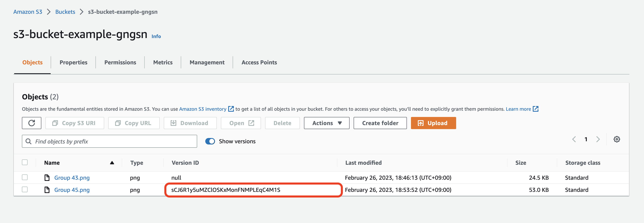This screenshot has height=223, width=644.
Task: Focus the Find objects by prefix field
Action: coord(109,141)
